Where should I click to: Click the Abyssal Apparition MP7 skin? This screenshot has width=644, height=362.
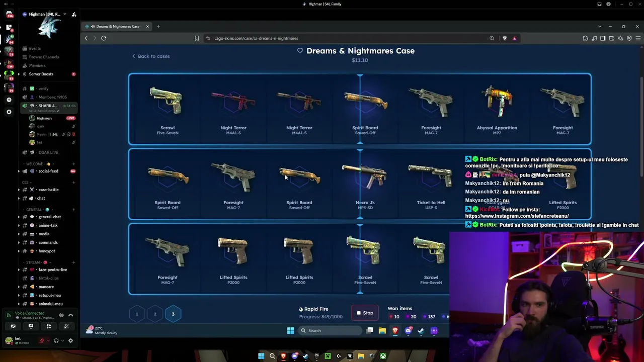click(497, 110)
